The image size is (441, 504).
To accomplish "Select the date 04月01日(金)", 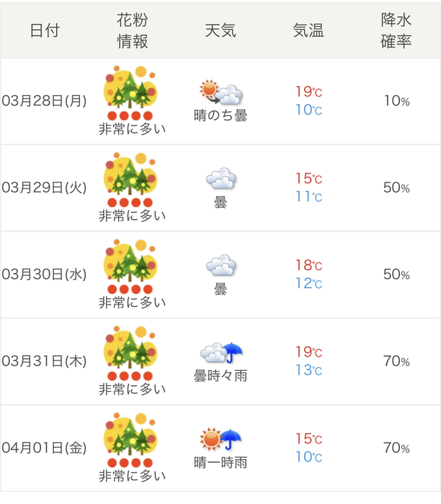I will coord(44,448).
